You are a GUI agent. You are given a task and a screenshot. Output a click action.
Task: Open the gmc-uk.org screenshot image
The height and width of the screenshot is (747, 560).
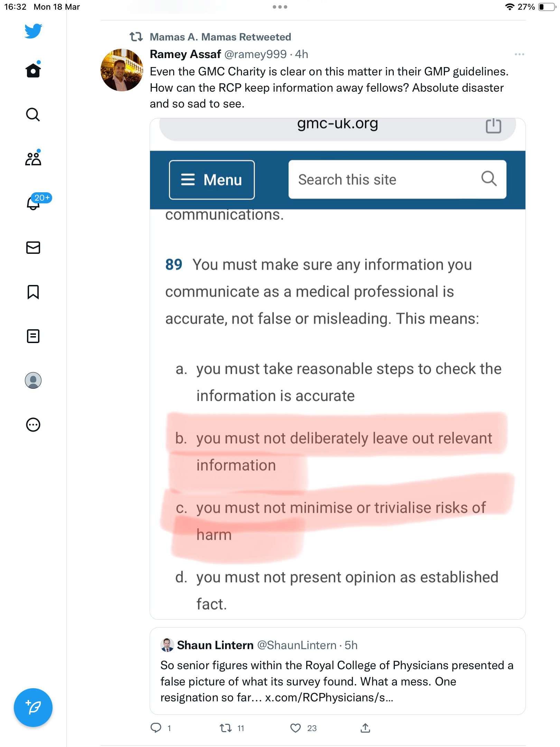(x=337, y=369)
